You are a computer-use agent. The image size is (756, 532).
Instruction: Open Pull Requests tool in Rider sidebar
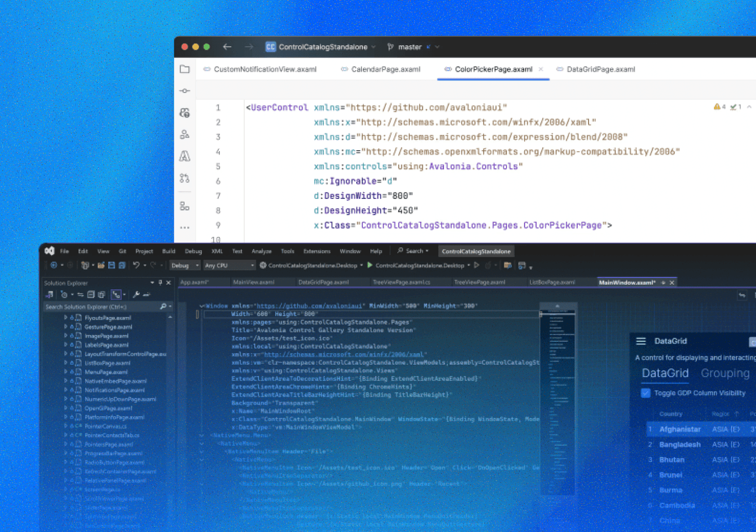pyautogui.click(x=185, y=178)
